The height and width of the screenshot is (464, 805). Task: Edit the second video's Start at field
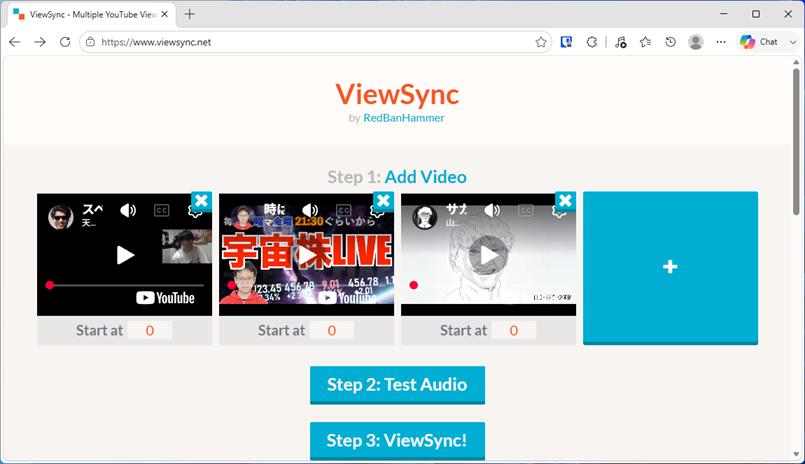(x=332, y=330)
